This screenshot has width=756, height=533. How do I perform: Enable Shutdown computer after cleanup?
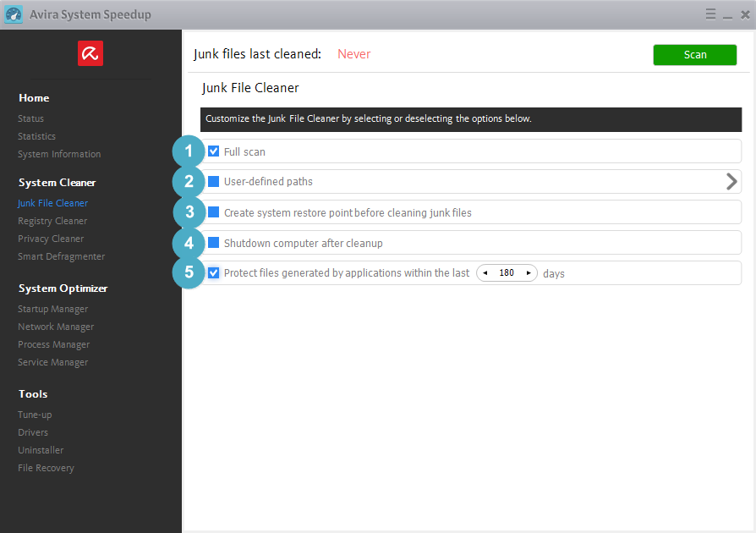click(214, 243)
